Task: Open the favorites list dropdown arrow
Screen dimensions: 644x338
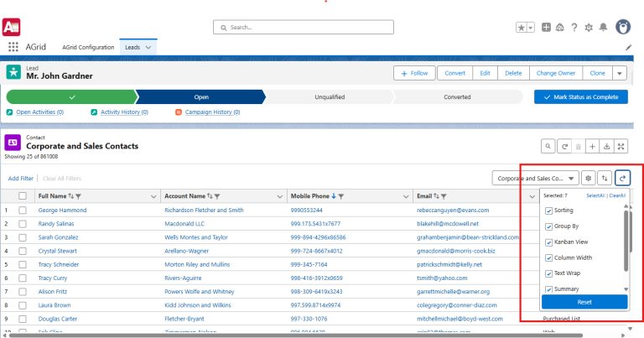Action: pyautogui.click(x=530, y=28)
